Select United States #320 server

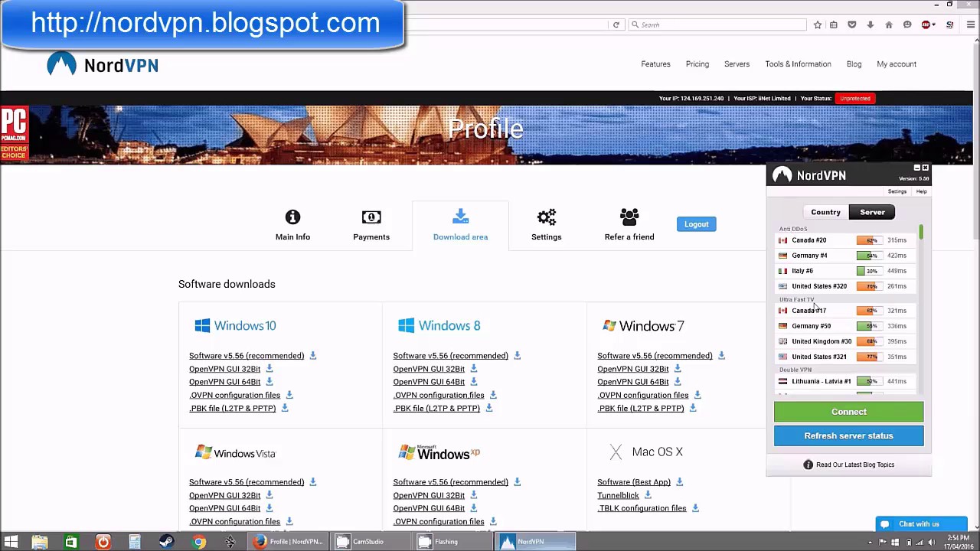(x=844, y=286)
